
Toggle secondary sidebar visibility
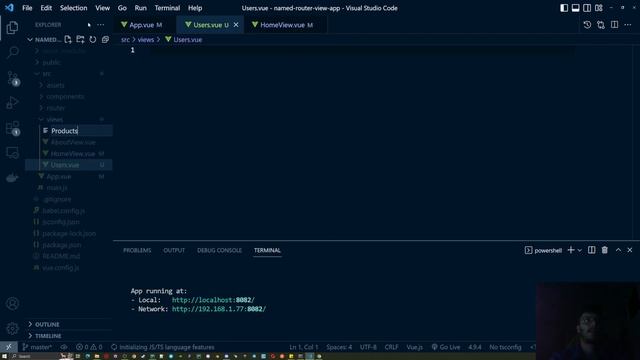[587, 8]
